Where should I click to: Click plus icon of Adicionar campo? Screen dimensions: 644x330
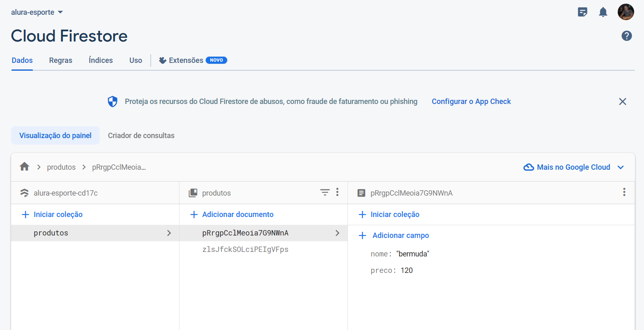click(x=362, y=235)
